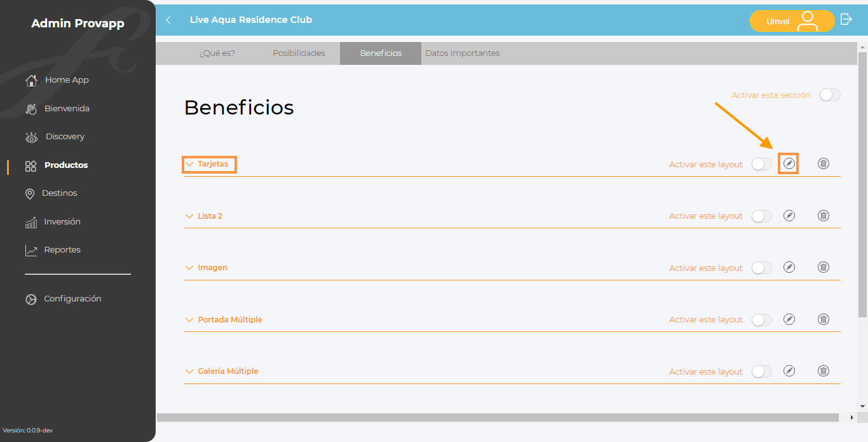Click the logout icon in header
The image size is (868, 442).
tap(846, 19)
